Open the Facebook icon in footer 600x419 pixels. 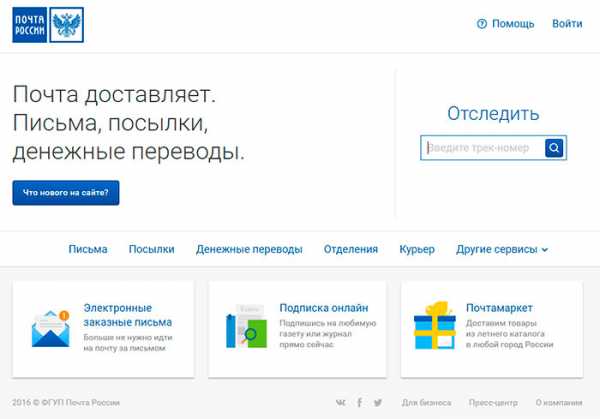pyautogui.click(x=359, y=403)
